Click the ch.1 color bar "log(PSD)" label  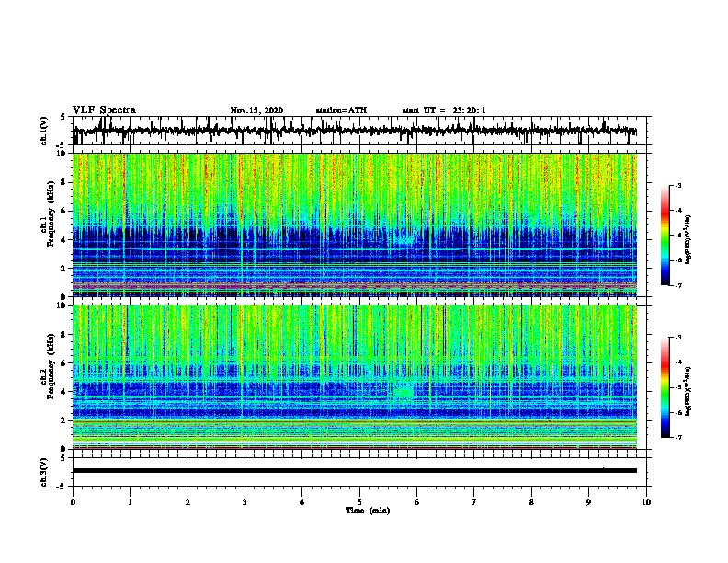coord(688,239)
